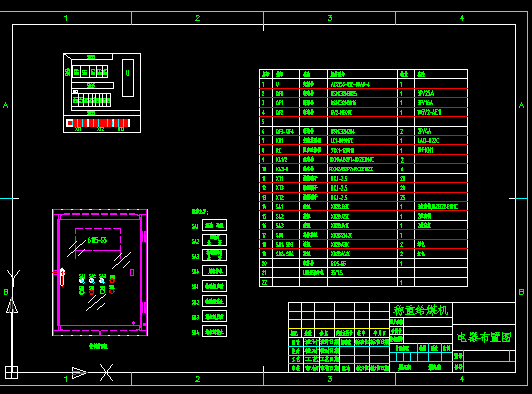Select zone number 3 on bottom border
This screenshot has height=394, width=532.
click(x=330, y=379)
